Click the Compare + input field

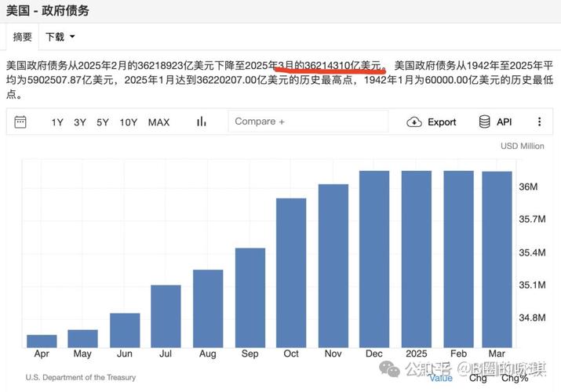coord(308,122)
